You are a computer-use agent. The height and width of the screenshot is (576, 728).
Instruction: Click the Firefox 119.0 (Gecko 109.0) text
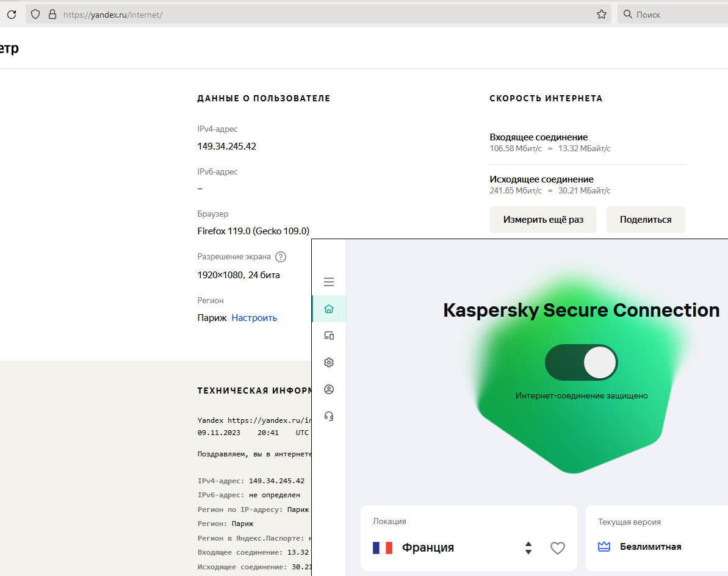(x=253, y=231)
